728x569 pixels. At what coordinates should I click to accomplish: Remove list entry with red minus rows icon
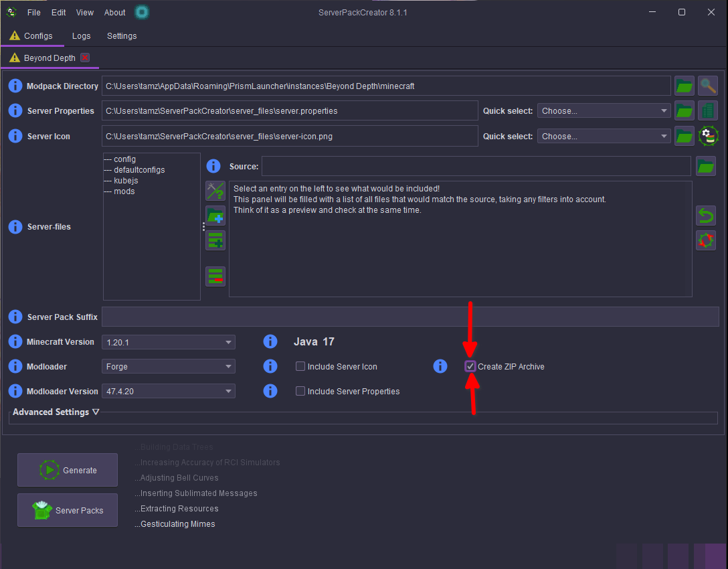(215, 276)
